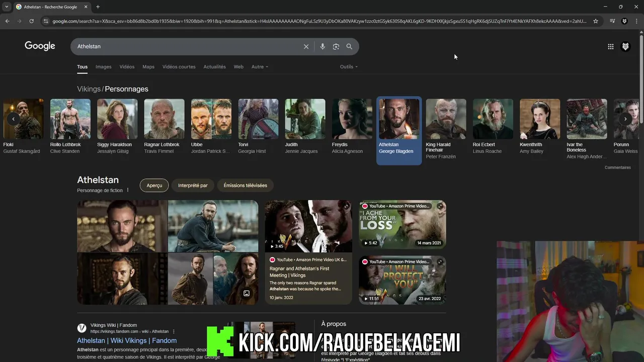
Task: Open the Google account avatar
Action: pos(625,46)
